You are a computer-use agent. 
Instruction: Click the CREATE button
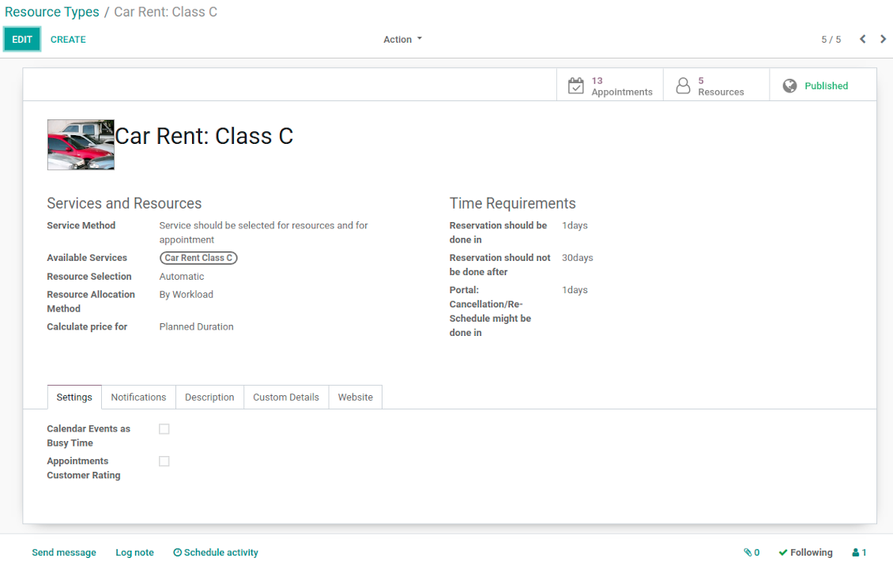[x=68, y=40]
